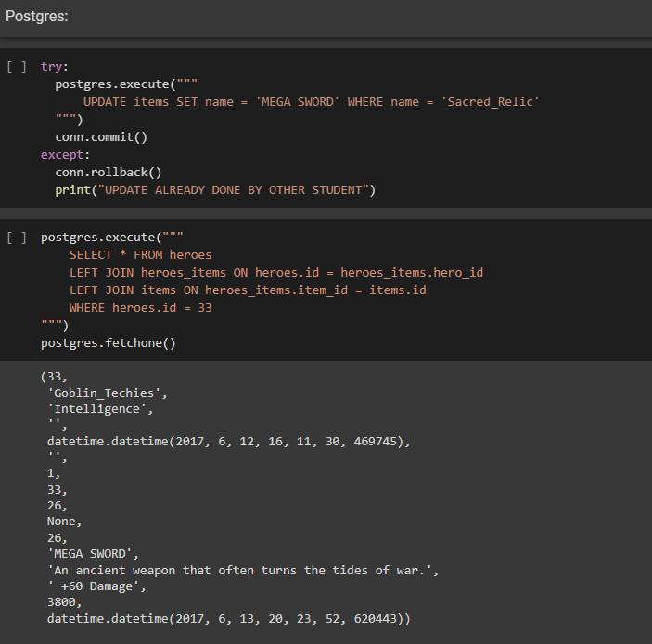Image resolution: width=652 pixels, height=644 pixels.
Task: Select the value 3800 in the output
Action: (64, 602)
